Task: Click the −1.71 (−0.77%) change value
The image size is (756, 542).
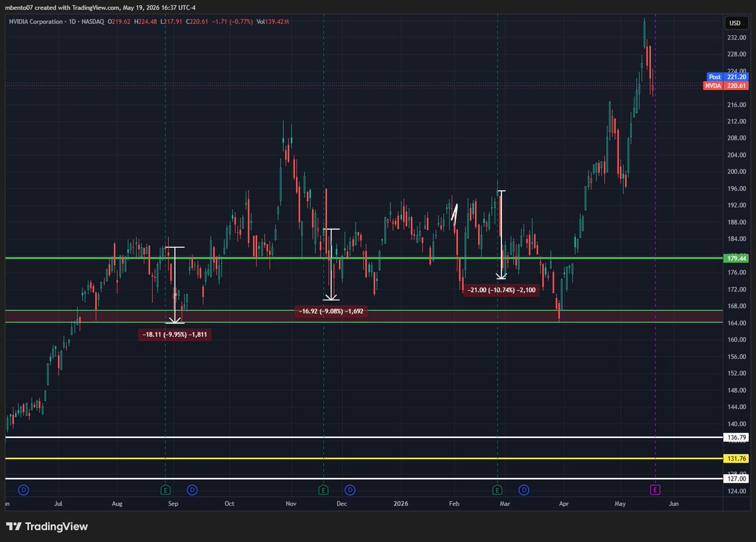Action: click(232, 22)
